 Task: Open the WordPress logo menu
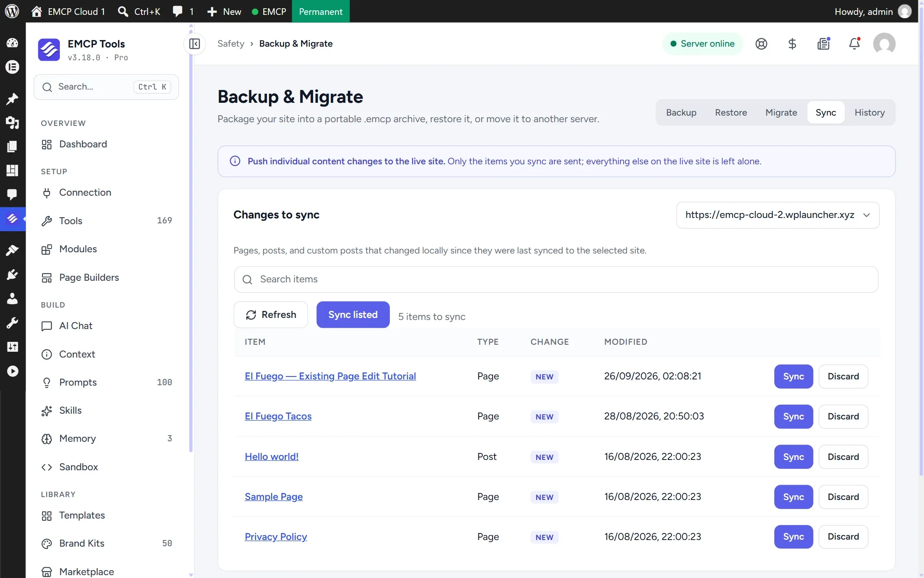pos(12,11)
